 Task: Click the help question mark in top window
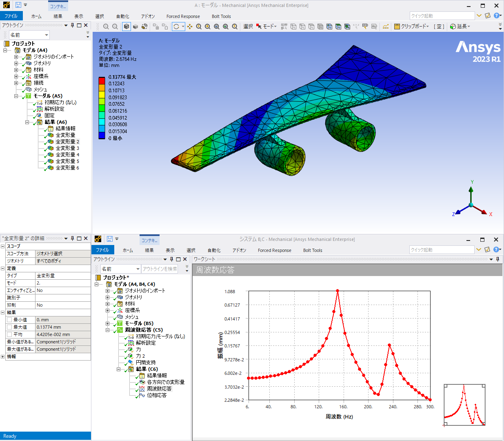pos(496,16)
